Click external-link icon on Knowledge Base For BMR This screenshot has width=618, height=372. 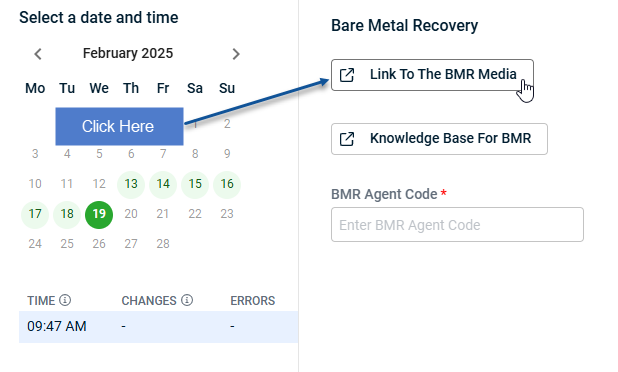coord(347,139)
